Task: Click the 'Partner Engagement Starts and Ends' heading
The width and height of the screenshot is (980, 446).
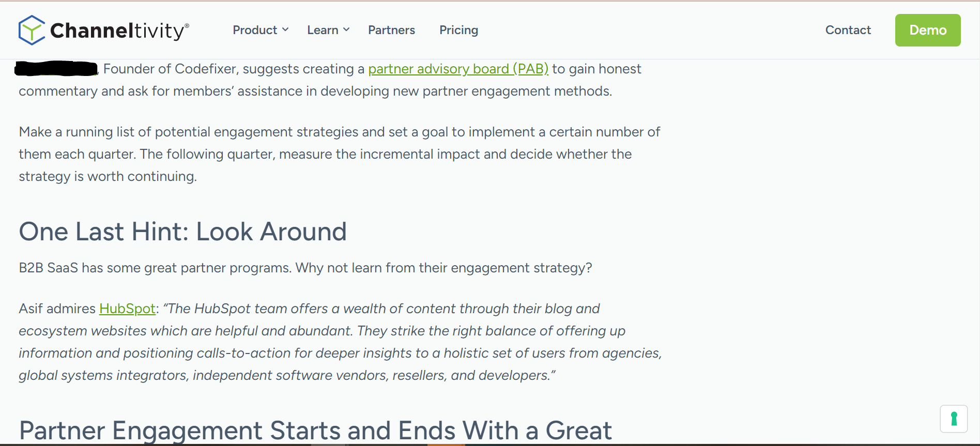Action: click(315, 430)
